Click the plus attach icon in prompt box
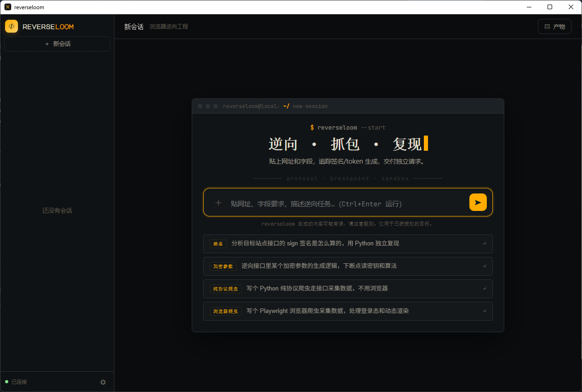This screenshot has width=582, height=392. pyautogui.click(x=218, y=203)
